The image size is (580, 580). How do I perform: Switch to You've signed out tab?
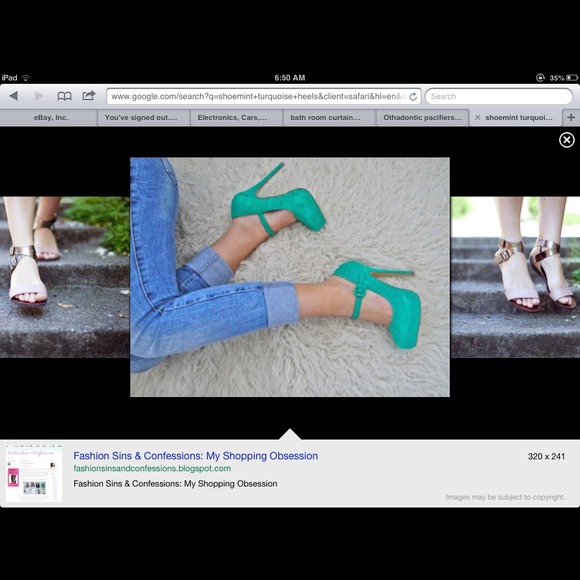click(144, 118)
